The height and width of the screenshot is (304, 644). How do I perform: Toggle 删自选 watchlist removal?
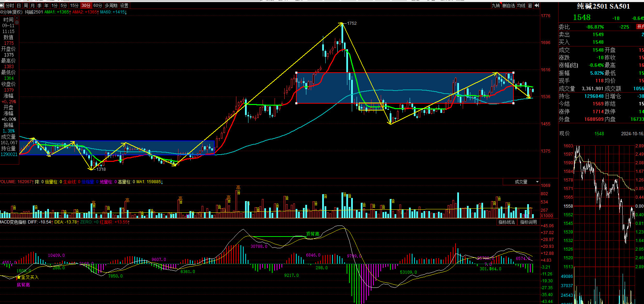509,6
